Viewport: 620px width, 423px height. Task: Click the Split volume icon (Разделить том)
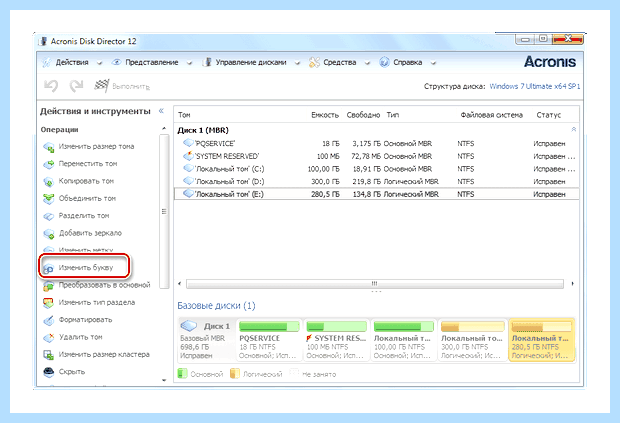coord(49,216)
